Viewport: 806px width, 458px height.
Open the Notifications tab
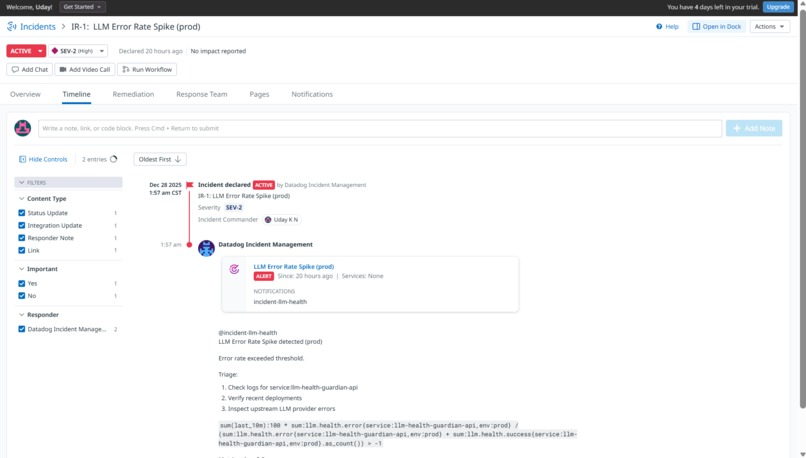[312, 94]
